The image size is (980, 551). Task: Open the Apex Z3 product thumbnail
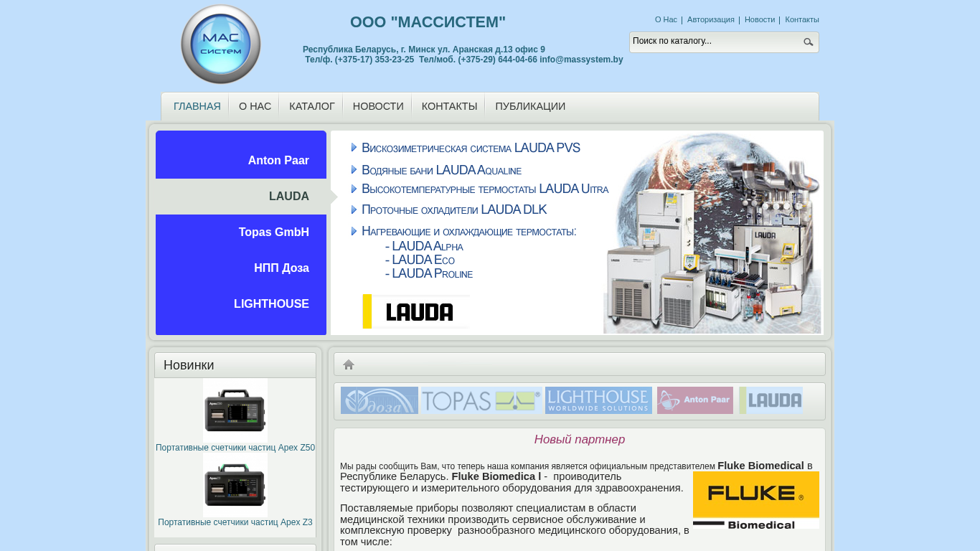[235, 484]
